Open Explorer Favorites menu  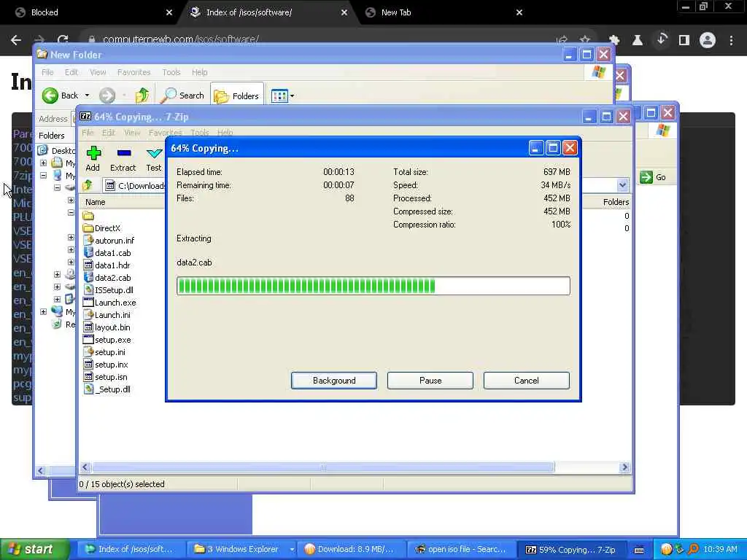[x=134, y=72]
